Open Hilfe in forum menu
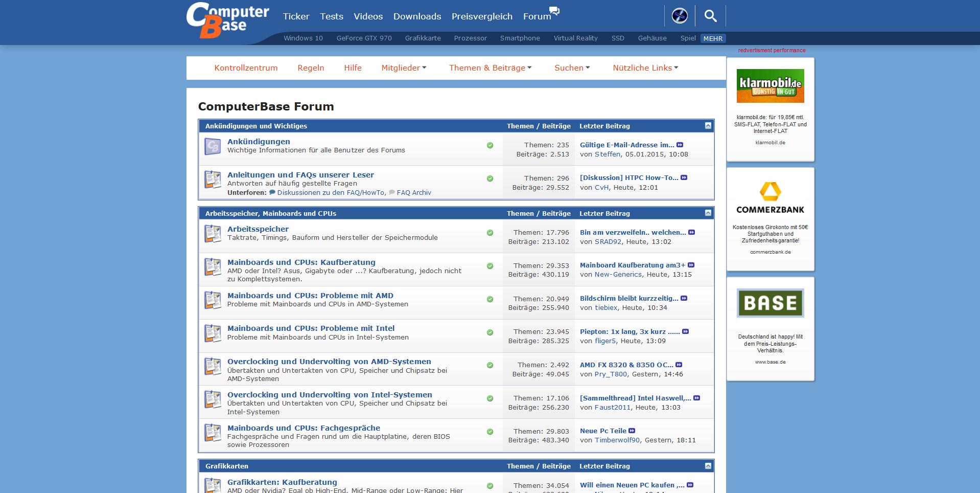980x493 pixels. [x=353, y=68]
